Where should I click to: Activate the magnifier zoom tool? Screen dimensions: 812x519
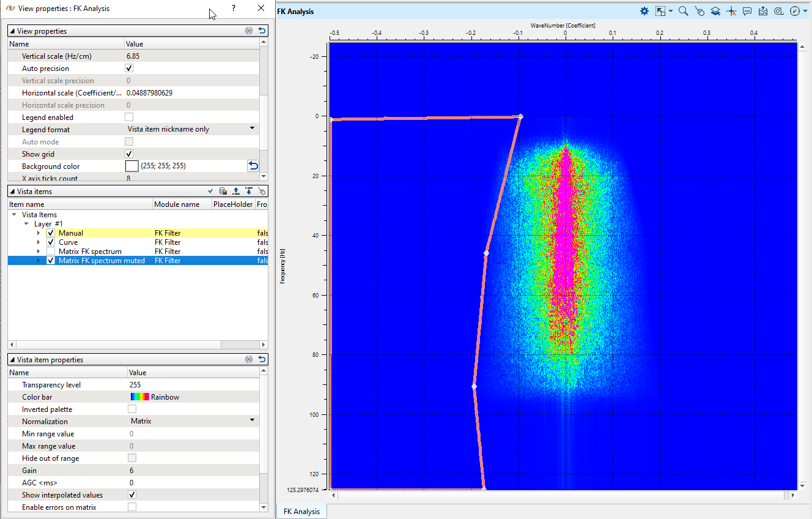[684, 11]
